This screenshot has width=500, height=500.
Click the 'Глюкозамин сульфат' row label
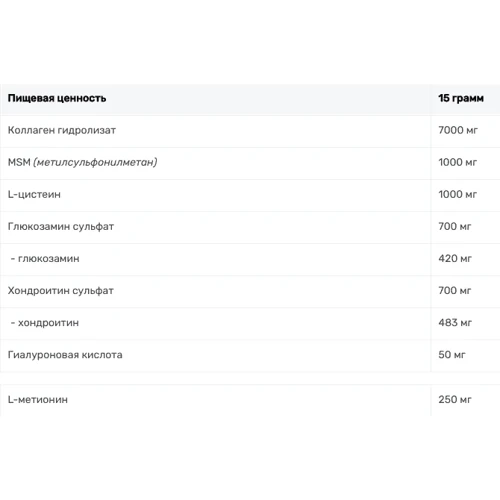(x=61, y=227)
